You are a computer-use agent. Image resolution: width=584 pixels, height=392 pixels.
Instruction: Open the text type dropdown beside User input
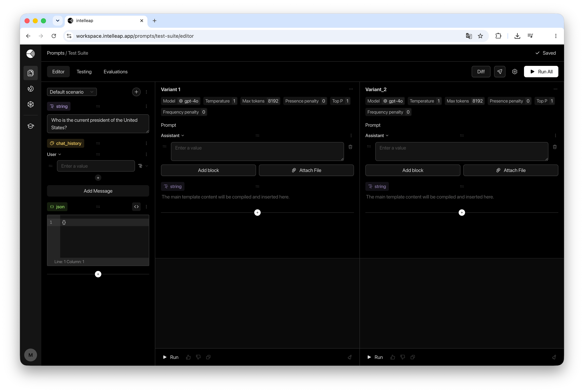[143, 166]
